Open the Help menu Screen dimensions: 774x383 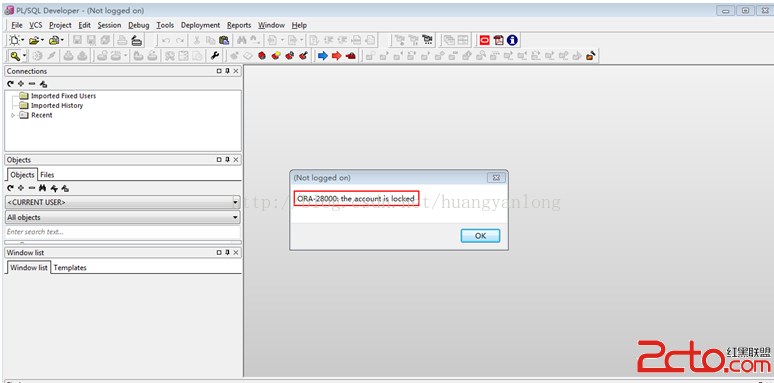click(x=299, y=25)
